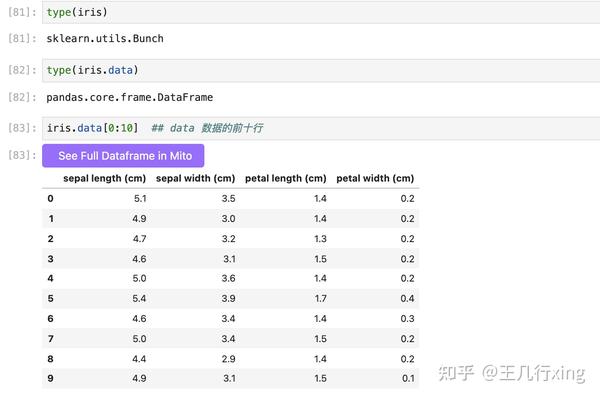The width and height of the screenshot is (600, 400).
Task: Click the [83] input cell prompt
Action: tap(22, 128)
